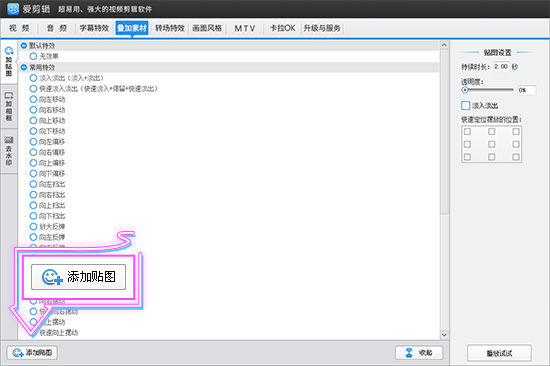Screen dimensions: 550x366
Task: Click the 持续时长 duration input field
Action: coord(501,66)
